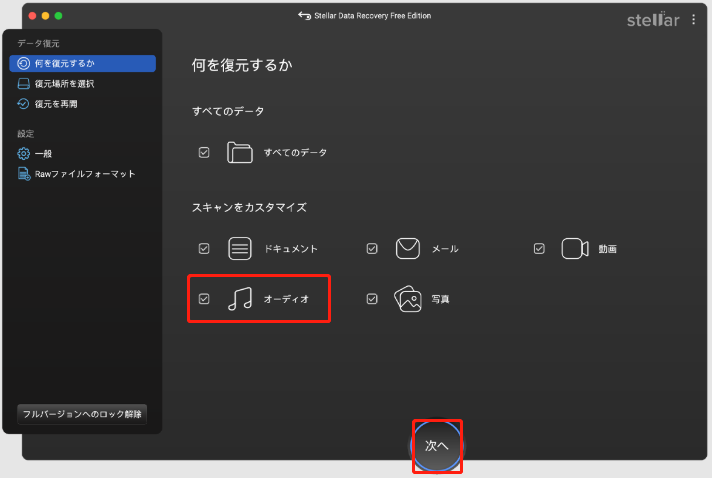The height and width of the screenshot is (478, 712).
Task: Click the recover icon beside 何を復元するか
Action: 24,64
